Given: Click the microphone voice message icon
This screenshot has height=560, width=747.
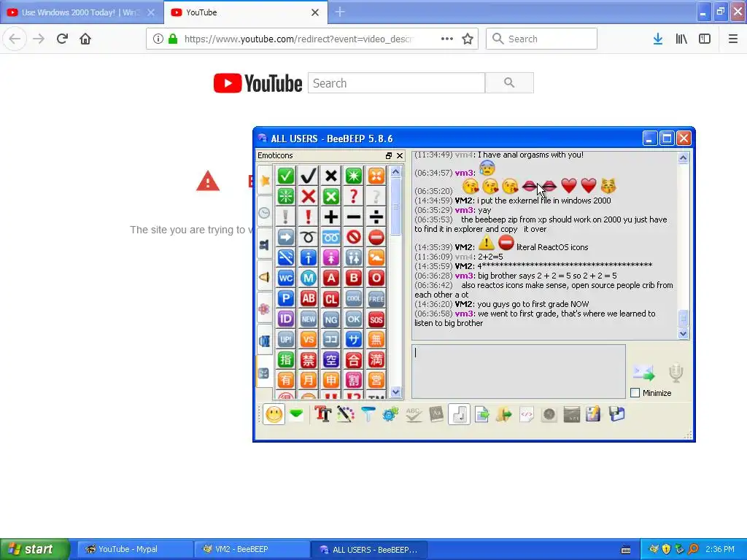Looking at the screenshot, I should [x=676, y=373].
